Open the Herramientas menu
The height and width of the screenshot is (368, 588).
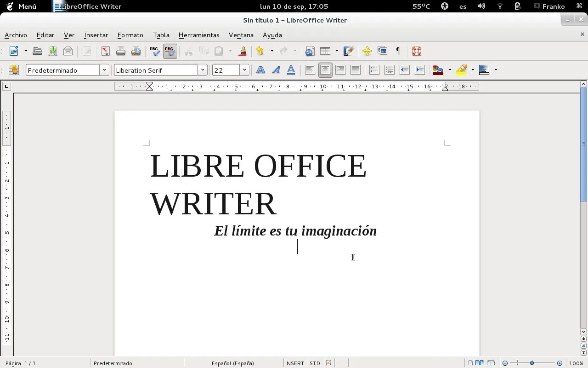pos(199,35)
